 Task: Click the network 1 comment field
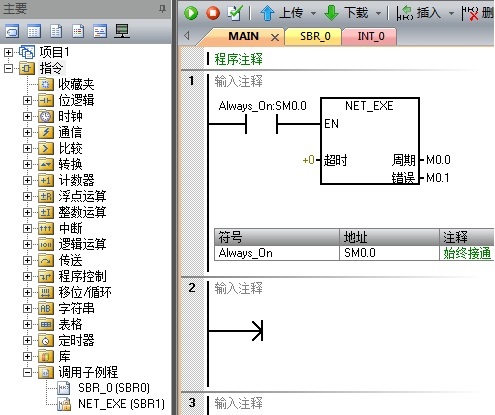(x=239, y=81)
